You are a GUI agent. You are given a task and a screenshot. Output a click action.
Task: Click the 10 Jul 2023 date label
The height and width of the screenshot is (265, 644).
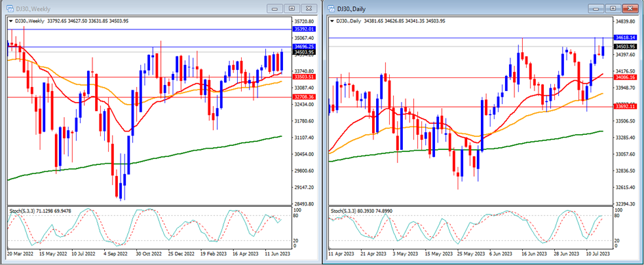[598, 254]
